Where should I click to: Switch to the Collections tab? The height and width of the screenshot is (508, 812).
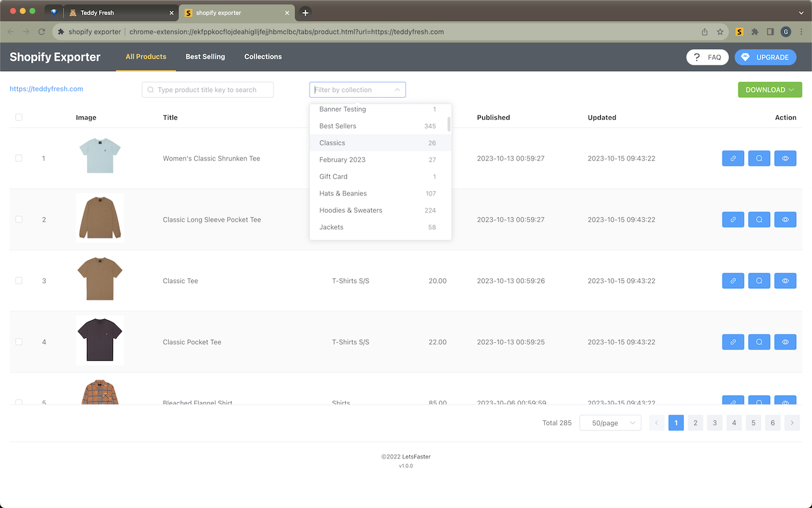[x=263, y=57]
